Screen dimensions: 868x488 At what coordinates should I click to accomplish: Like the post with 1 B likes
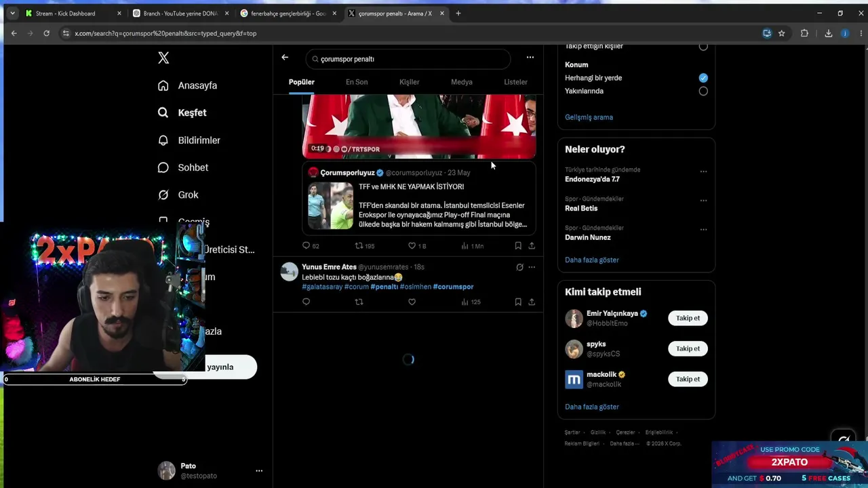click(x=417, y=246)
